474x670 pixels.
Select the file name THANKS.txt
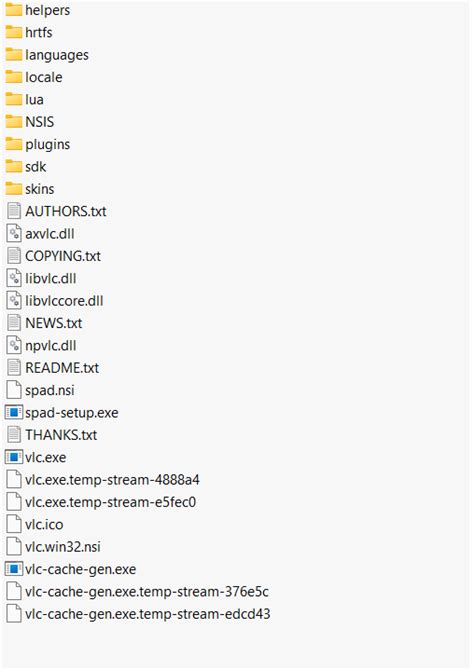[61, 435]
